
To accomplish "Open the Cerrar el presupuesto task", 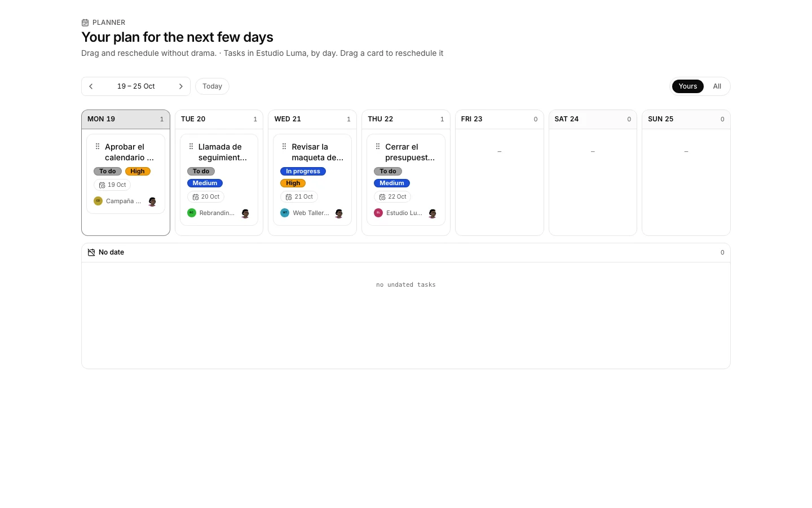I will click(410, 152).
